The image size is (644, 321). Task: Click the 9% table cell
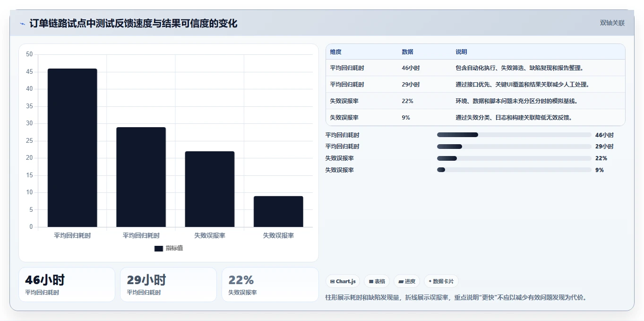pos(406,118)
